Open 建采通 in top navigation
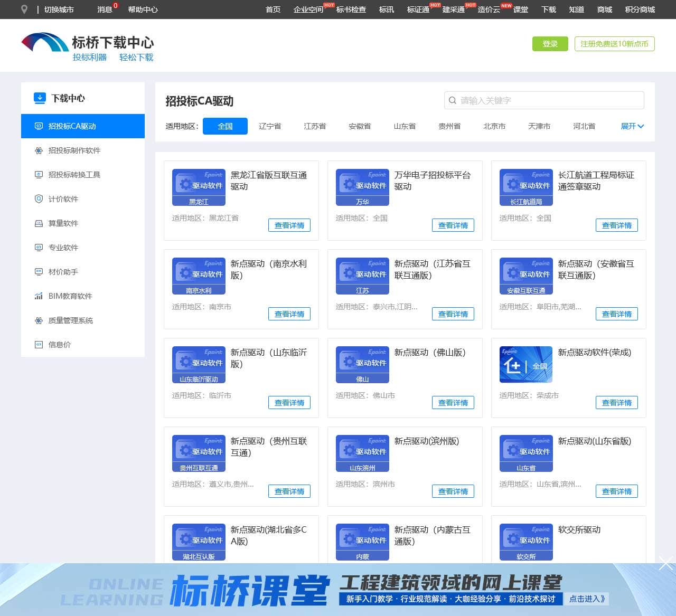The width and height of the screenshot is (676, 616). coord(454,10)
